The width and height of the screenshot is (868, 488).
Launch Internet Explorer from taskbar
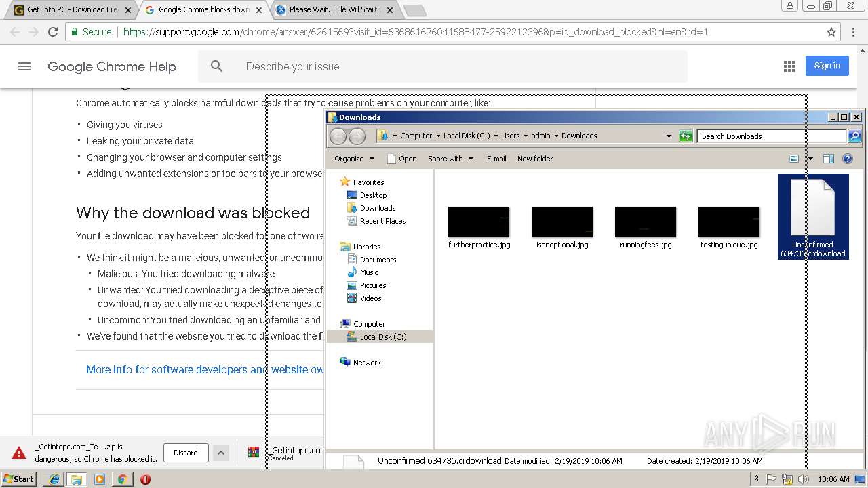tap(54, 479)
